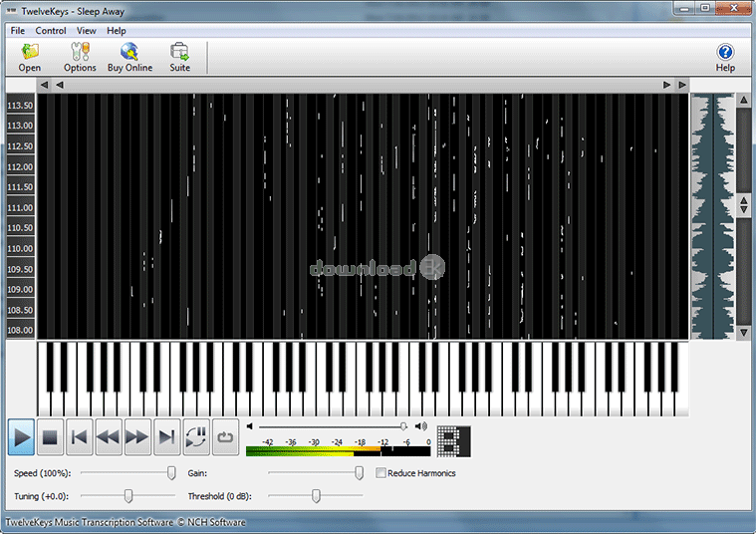Viewport: 756px width, 534px height.
Task: Click the Speed (100%) label
Action: click(x=43, y=473)
